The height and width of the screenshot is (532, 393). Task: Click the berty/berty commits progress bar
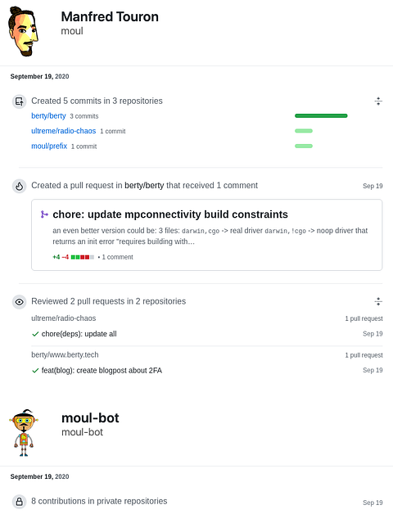coord(321,115)
